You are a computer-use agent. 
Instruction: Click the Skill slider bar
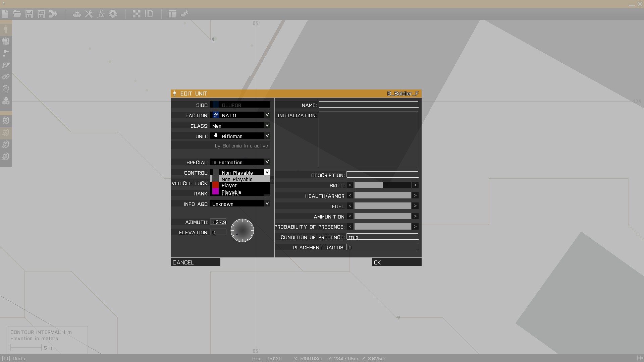click(382, 185)
